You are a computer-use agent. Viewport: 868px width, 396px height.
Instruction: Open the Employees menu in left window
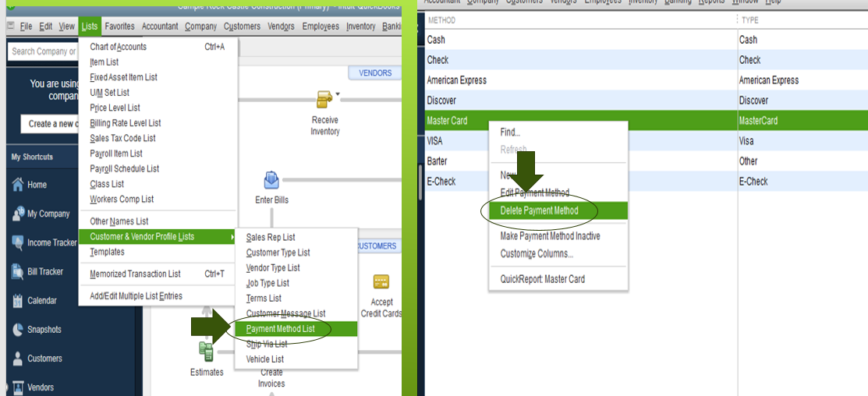321,26
